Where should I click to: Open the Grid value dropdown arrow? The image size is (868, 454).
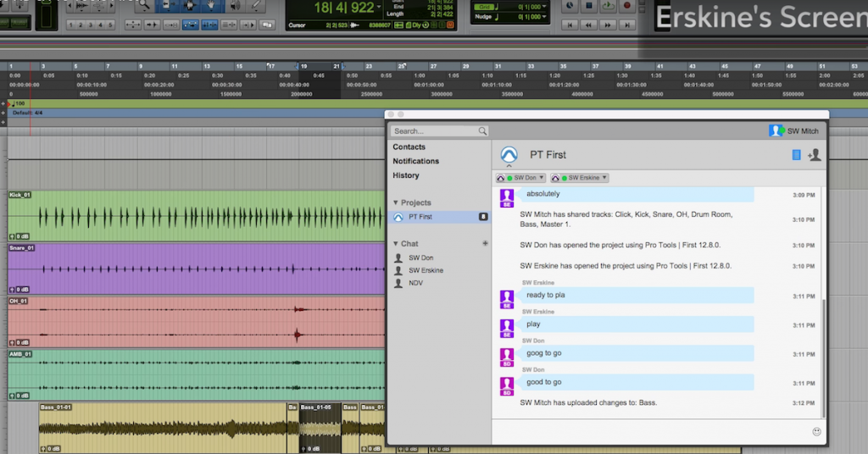tap(544, 7)
